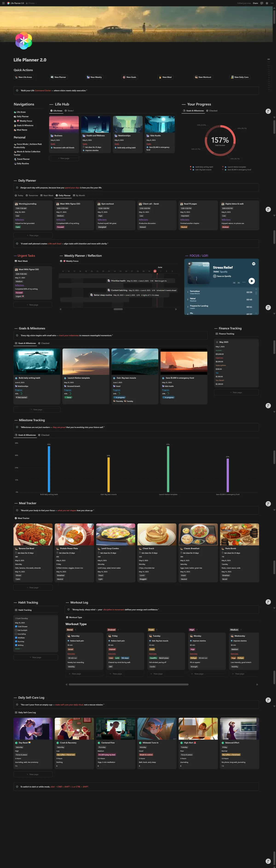This screenshot has width=276, height=868.
Task: Open the Saturday workout card icon
Action: 69,636
